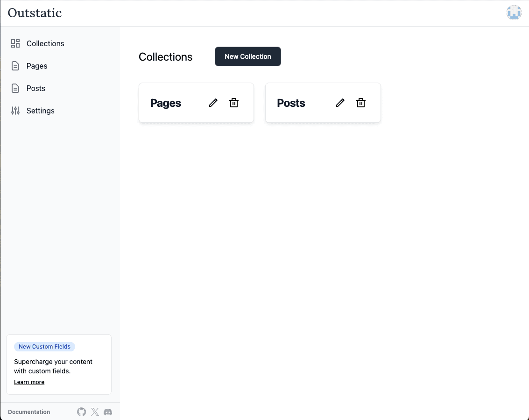Delete the Pages collection using the trash icon

pos(234,103)
